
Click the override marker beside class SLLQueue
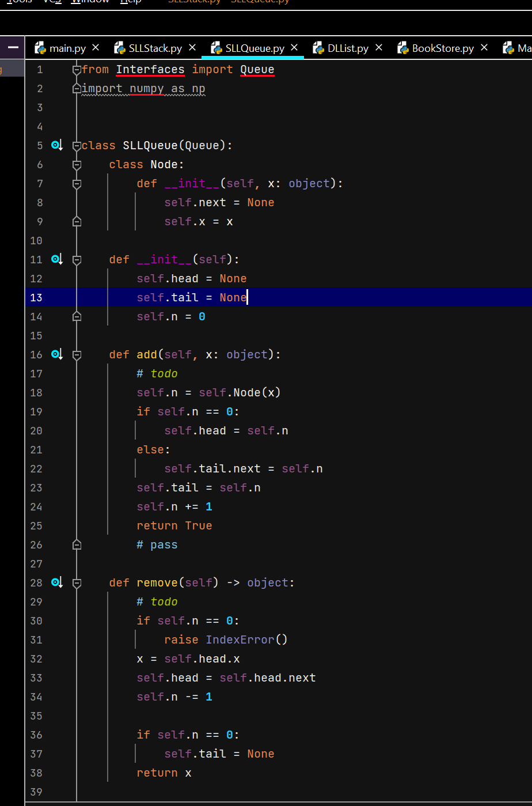click(56, 146)
